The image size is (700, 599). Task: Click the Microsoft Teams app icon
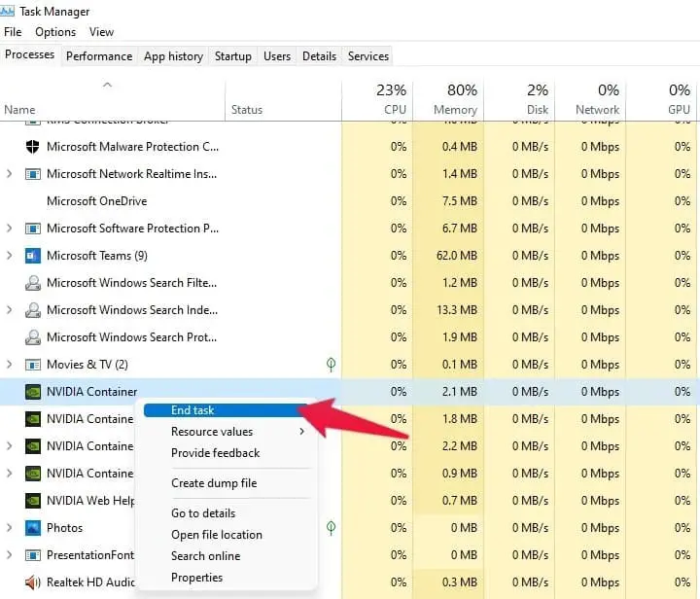[33, 256]
